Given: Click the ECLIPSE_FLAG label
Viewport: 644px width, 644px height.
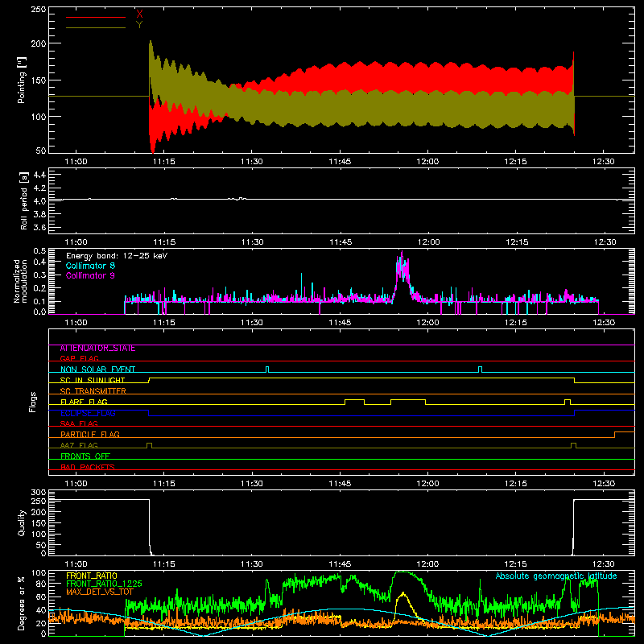Looking at the screenshot, I should coord(88,413).
